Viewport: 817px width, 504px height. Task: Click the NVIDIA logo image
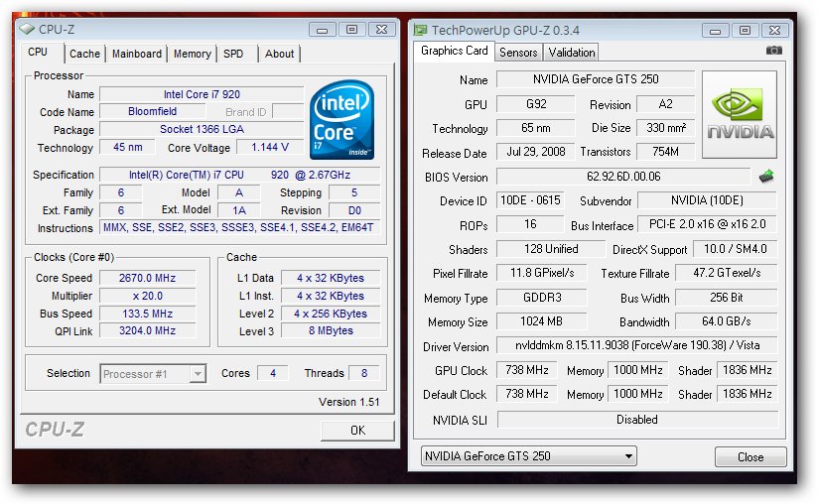[739, 114]
